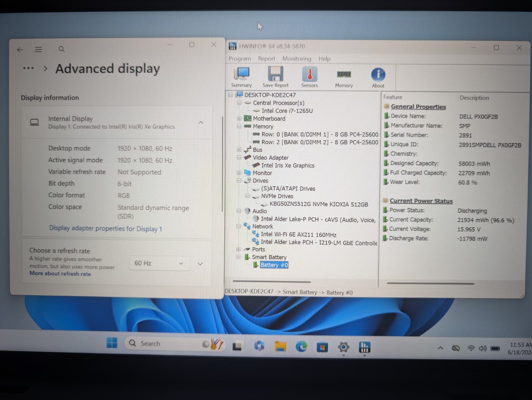Viewport: 532px width, 400px height.
Task: Show hidden tray icons chevron
Action: [x=440, y=348]
